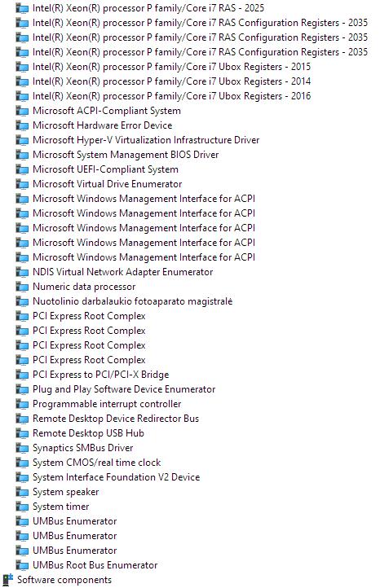Click the icon beside Numeric data processor
Screen dimensions: 380x588
22,287
